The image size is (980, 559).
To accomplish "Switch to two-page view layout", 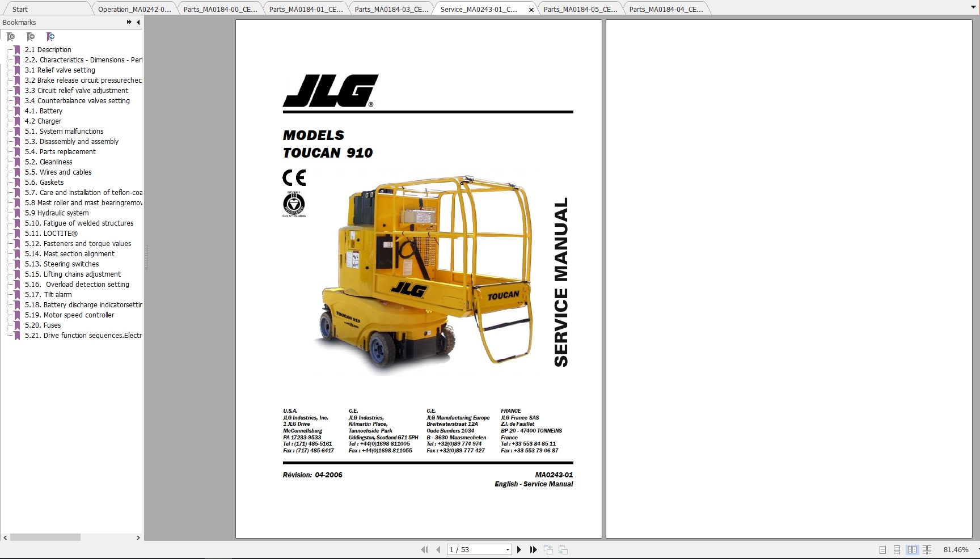I will pyautogui.click(x=912, y=549).
